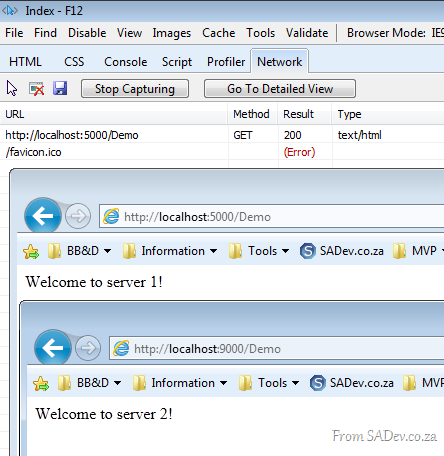This screenshot has height=456, width=444.
Task: Click forward arrow in localhost:9000 browser
Action: (88, 348)
